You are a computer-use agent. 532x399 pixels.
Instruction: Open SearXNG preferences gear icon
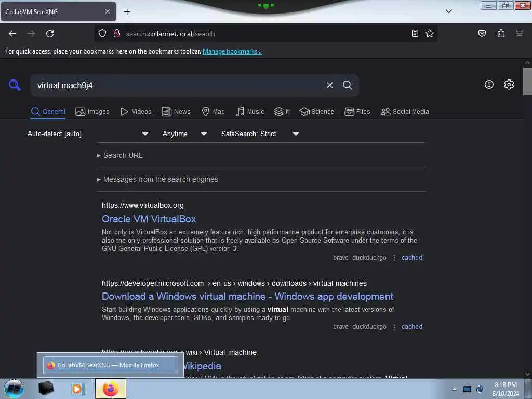click(509, 85)
